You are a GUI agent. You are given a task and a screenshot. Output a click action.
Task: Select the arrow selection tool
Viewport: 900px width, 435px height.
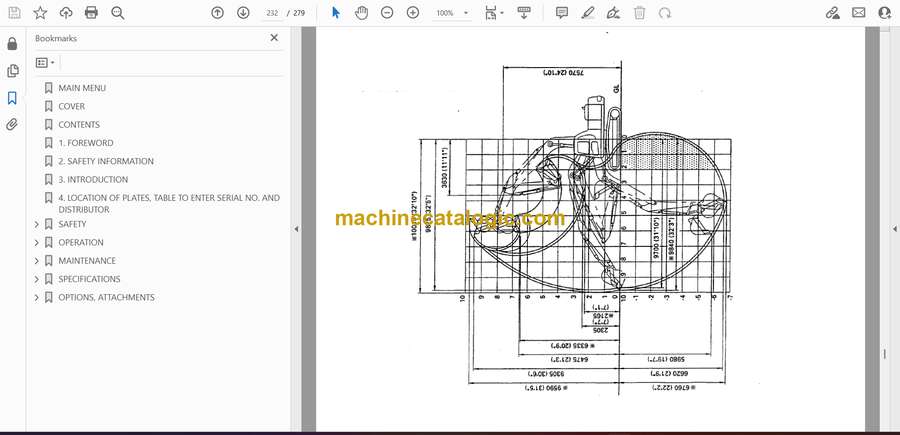[336, 13]
